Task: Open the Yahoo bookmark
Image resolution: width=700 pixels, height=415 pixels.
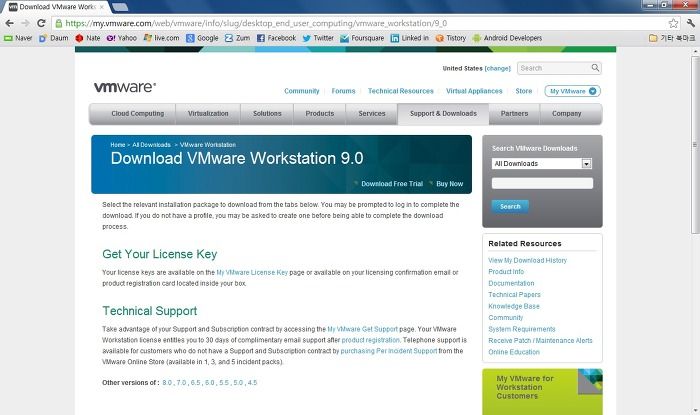Action: click(x=122, y=38)
